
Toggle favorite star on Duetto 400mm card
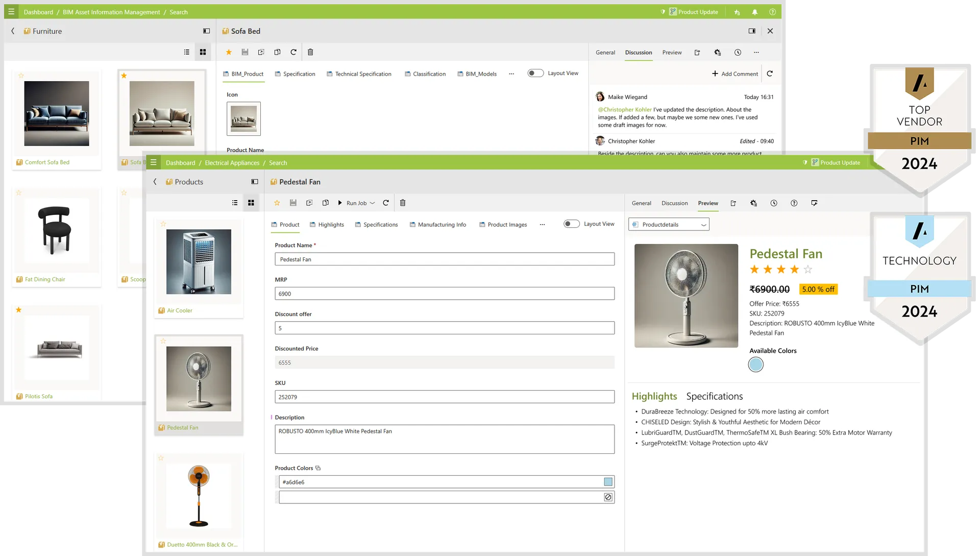click(x=161, y=458)
